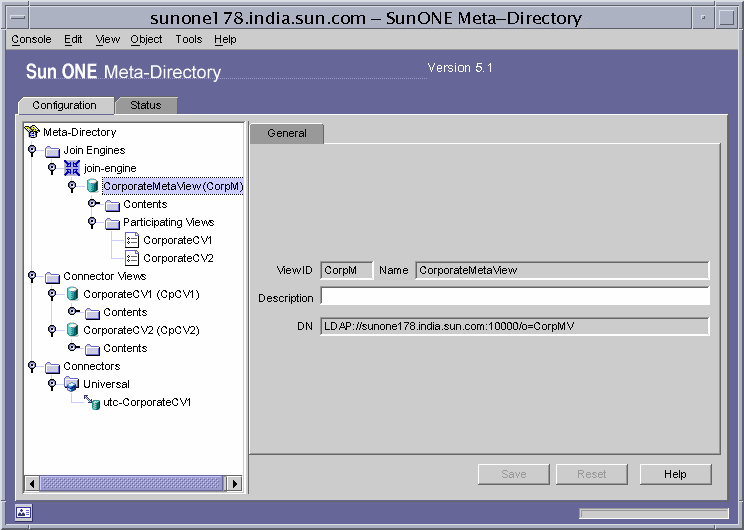Click Contents folder icon under CorporateCV1 (CpCV1)
This screenshot has width=744, height=530.
[x=92, y=313]
